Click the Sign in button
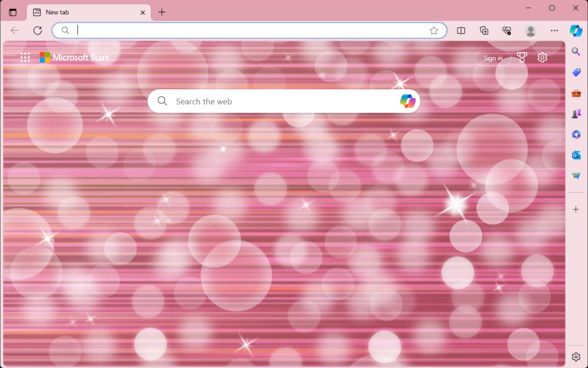This screenshot has height=368, width=588. [493, 58]
